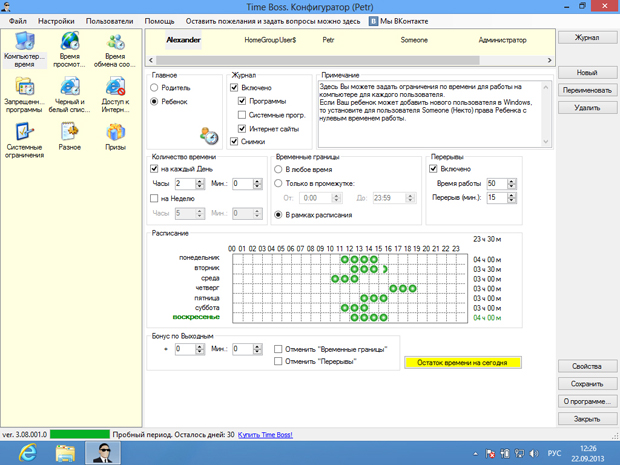Open the Компьютер время section icon
The width and height of the screenshot is (620, 465).
23,42
